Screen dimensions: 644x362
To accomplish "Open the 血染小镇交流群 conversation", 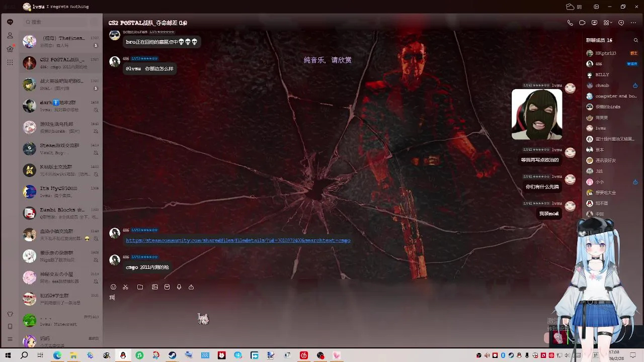I will [x=61, y=235].
